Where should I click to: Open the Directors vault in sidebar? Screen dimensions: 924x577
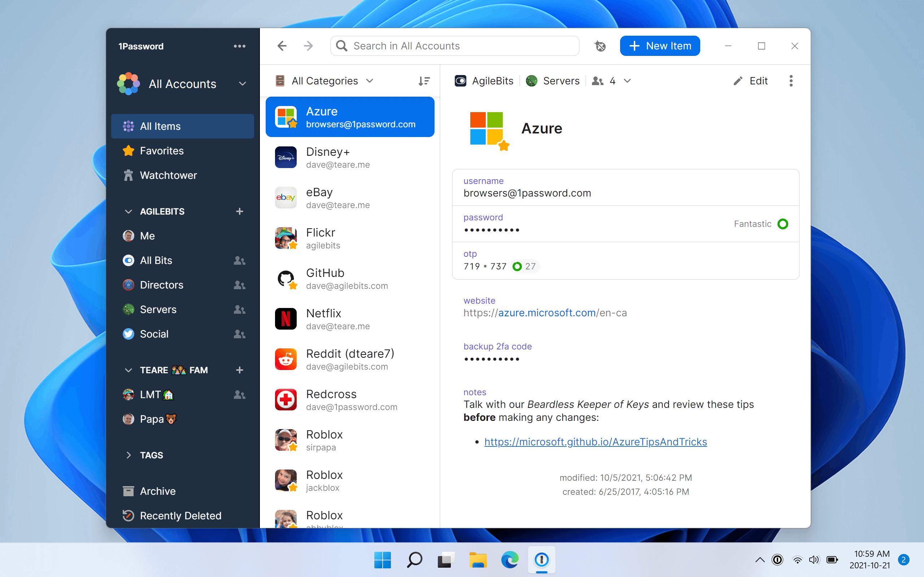point(161,285)
